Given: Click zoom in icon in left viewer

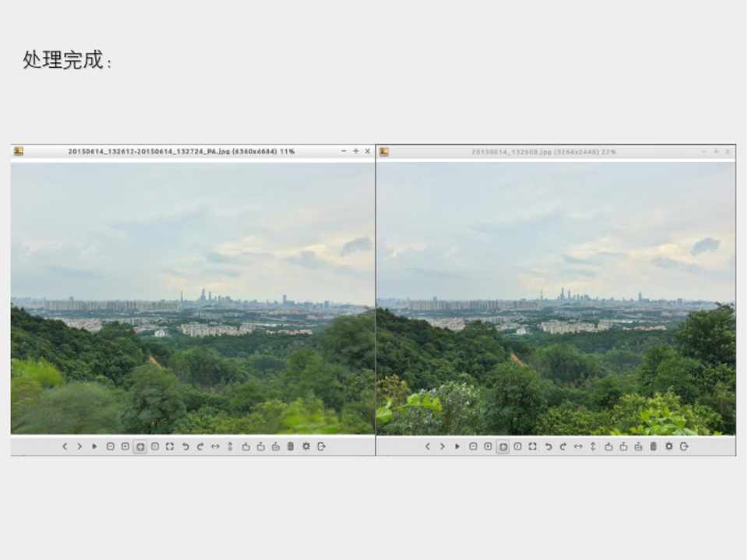Looking at the screenshot, I should click(x=125, y=446).
